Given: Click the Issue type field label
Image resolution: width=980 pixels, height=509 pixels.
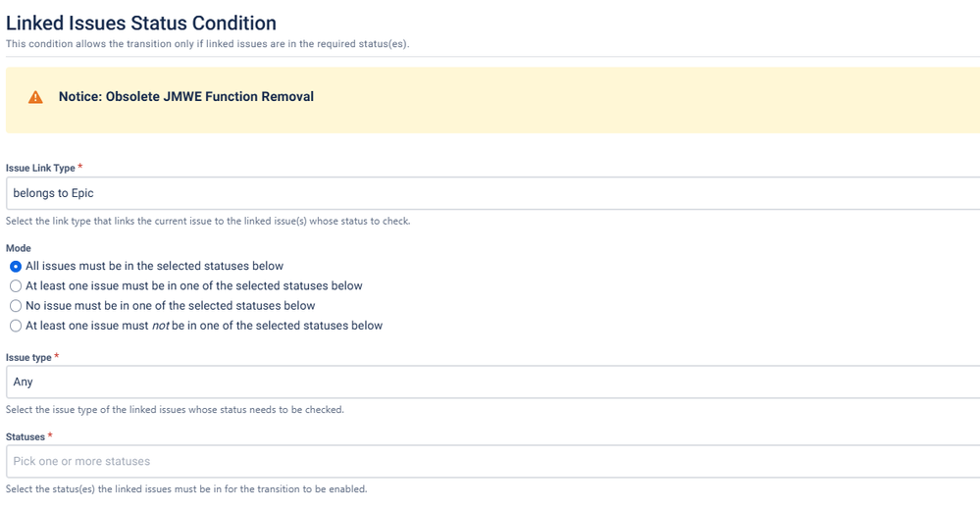Looking at the screenshot, I should tap(28, 358).
